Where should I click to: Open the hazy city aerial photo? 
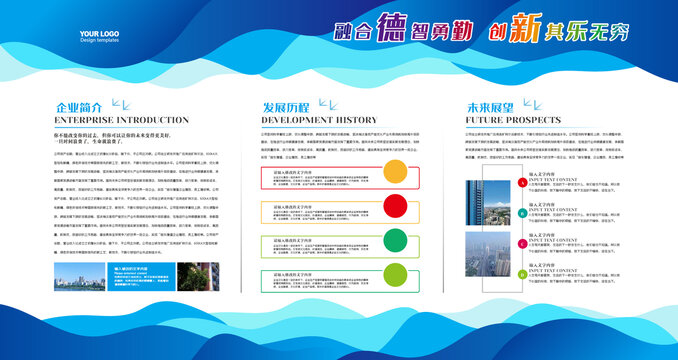click(x=488, y=254)
